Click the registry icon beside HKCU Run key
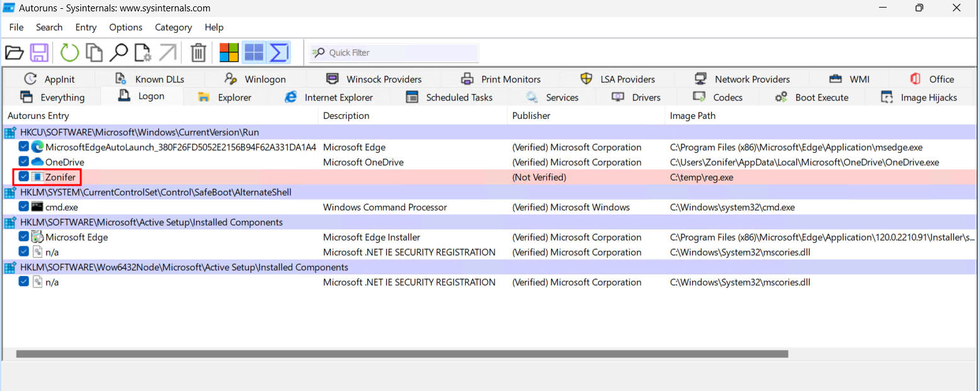Screen dimensions: 980x391 coord(11,133)
